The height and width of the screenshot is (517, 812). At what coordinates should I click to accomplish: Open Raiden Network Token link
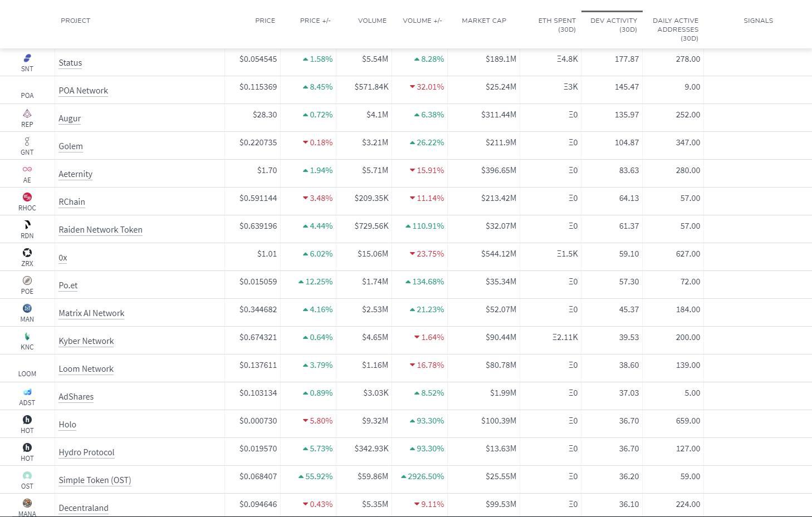click(x=101, y=230)
